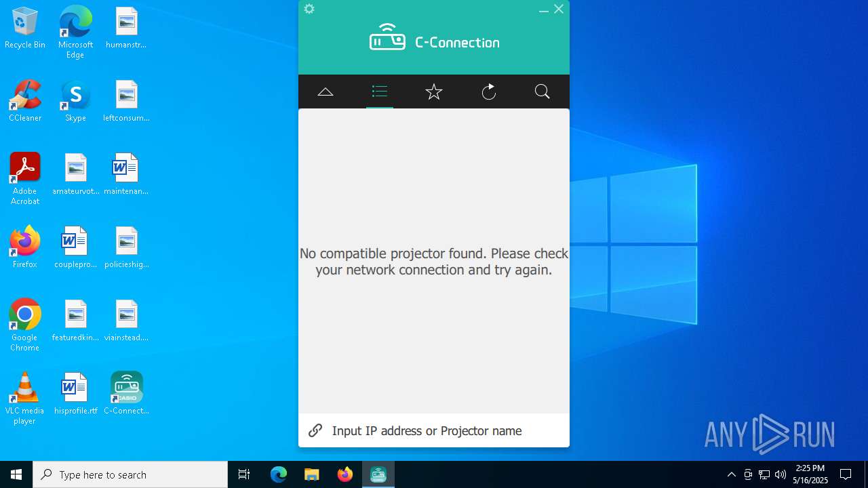Open File Explorer from taskbar
868x488 pixels.
pos(311,474)
